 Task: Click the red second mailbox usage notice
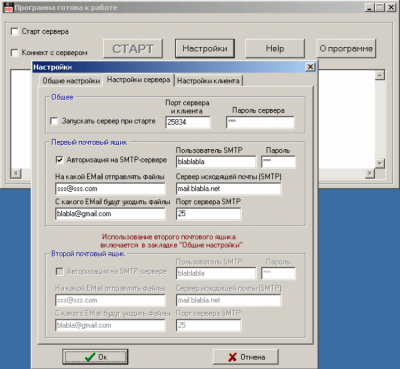point(171,241)
